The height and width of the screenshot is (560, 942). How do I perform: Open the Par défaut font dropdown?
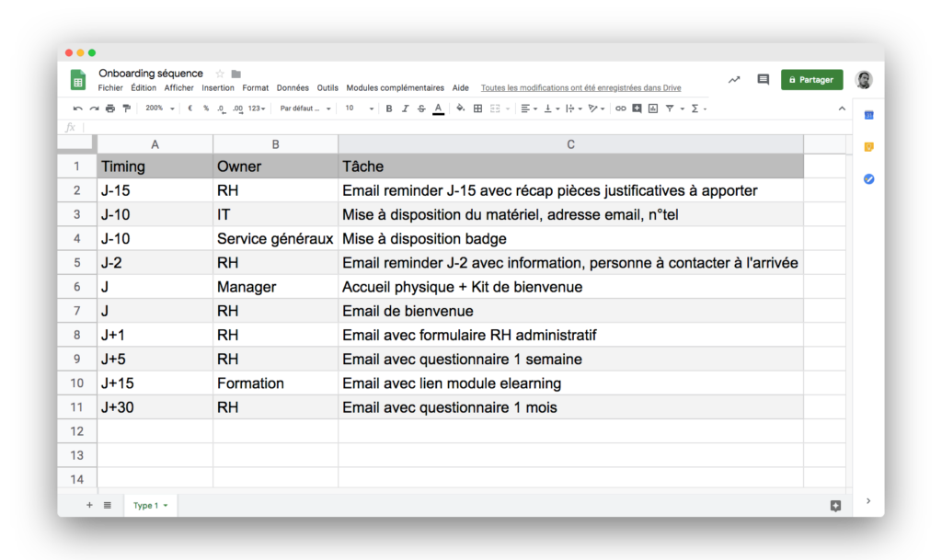pyautogui.click(x=305, y=109)
